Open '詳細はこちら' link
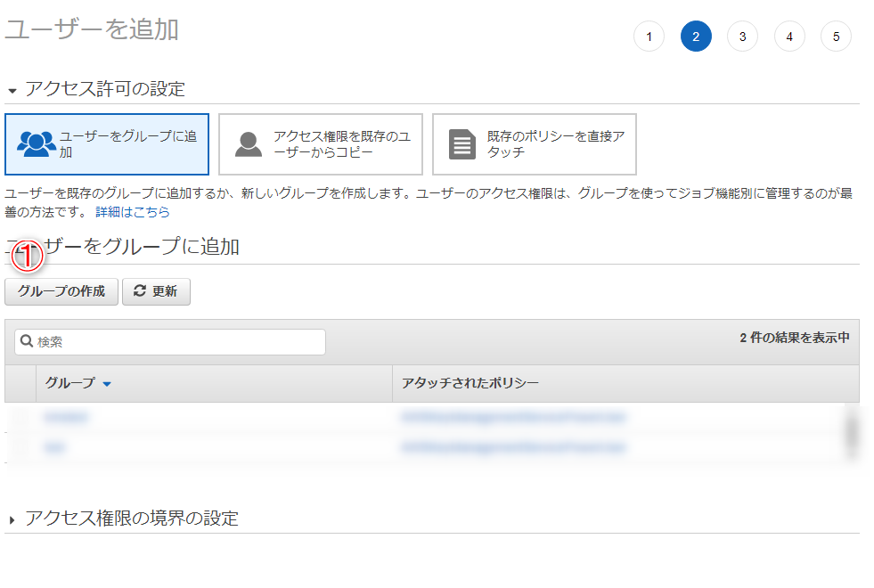874x588 pixels. click(133, 212)
